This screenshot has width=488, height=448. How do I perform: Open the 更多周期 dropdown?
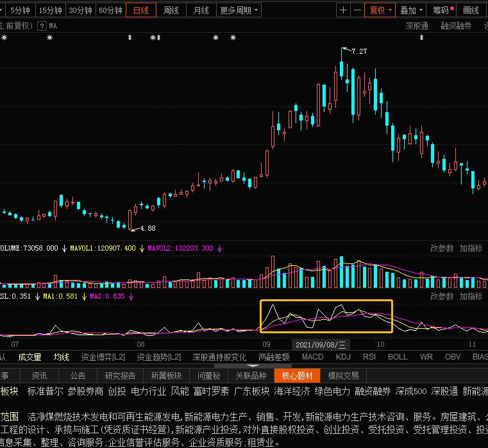point(239,11)
